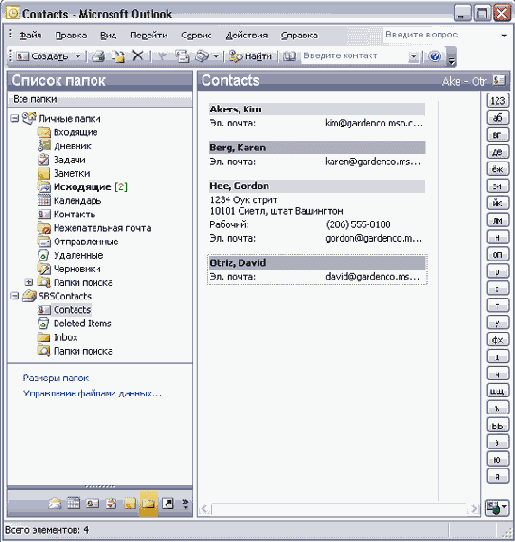Click the Delete (X) toolbar icon

pyautogui.click(x=138, y=56)
